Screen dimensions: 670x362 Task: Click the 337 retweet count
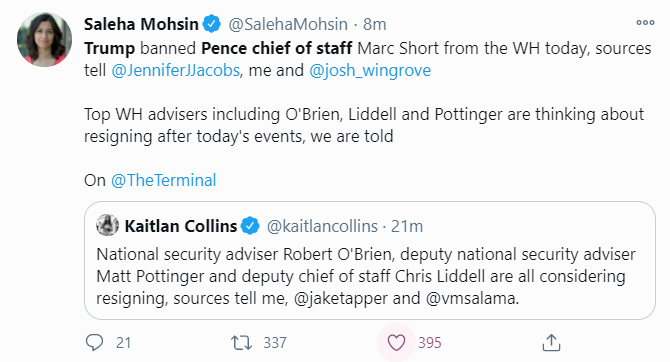pyautogui.click(x=275, y=342)
